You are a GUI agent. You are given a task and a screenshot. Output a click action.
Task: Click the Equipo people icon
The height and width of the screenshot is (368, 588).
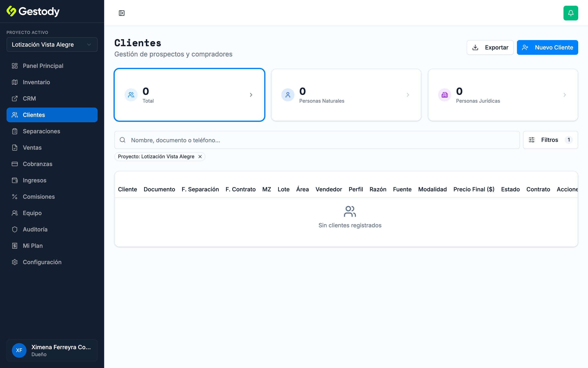[14, 213]
